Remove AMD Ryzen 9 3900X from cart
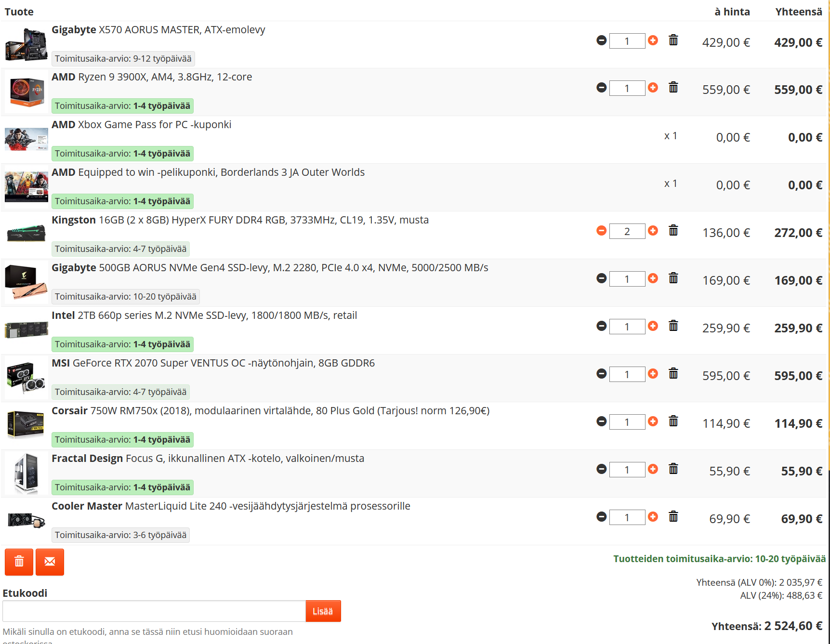Screen dimensions: 830x644 (673, 87)
